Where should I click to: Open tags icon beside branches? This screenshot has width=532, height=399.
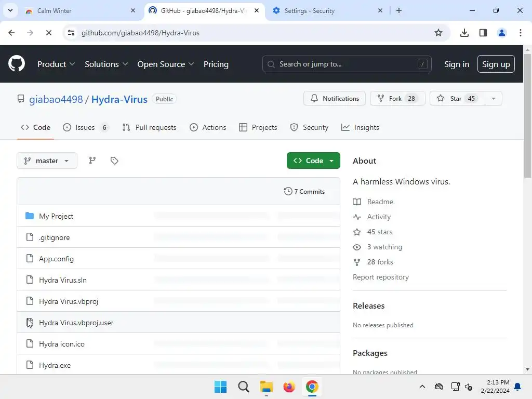(114, 161)
